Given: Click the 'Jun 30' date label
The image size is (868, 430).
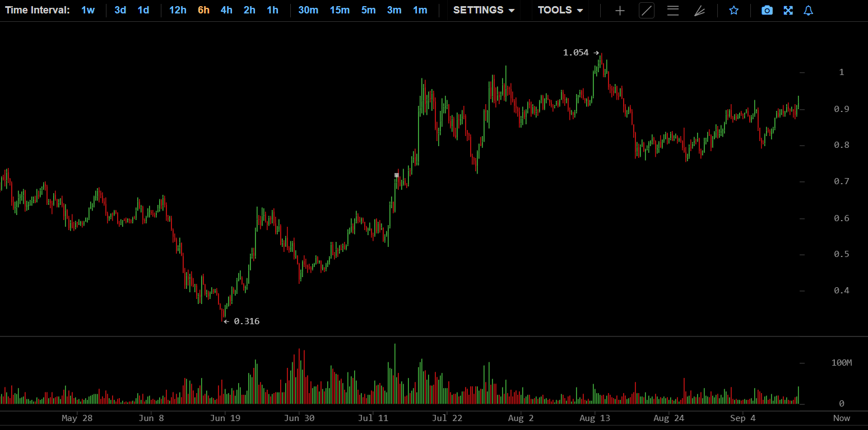Looking at the screenshot, I should click(299, 418).
